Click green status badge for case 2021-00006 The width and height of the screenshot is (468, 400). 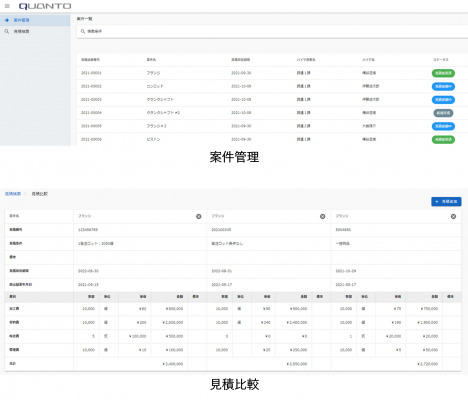point(443,139)
